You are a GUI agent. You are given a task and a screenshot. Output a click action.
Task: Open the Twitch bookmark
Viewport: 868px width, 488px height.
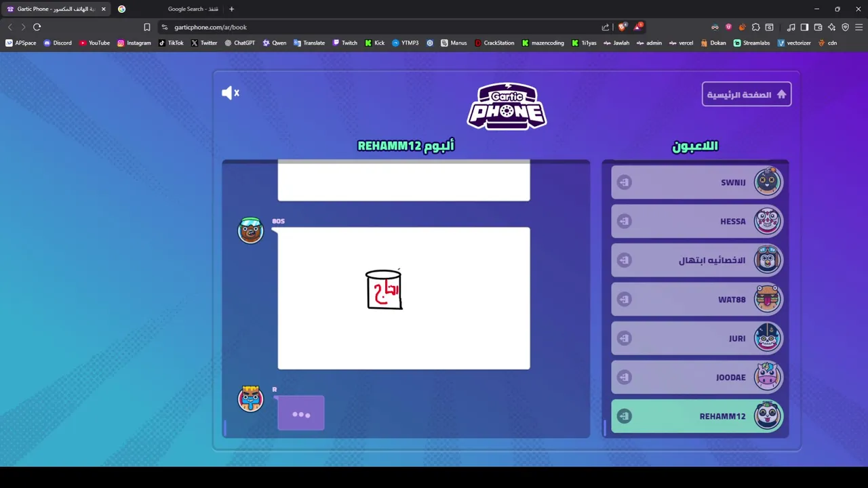(x=344, y=43)
